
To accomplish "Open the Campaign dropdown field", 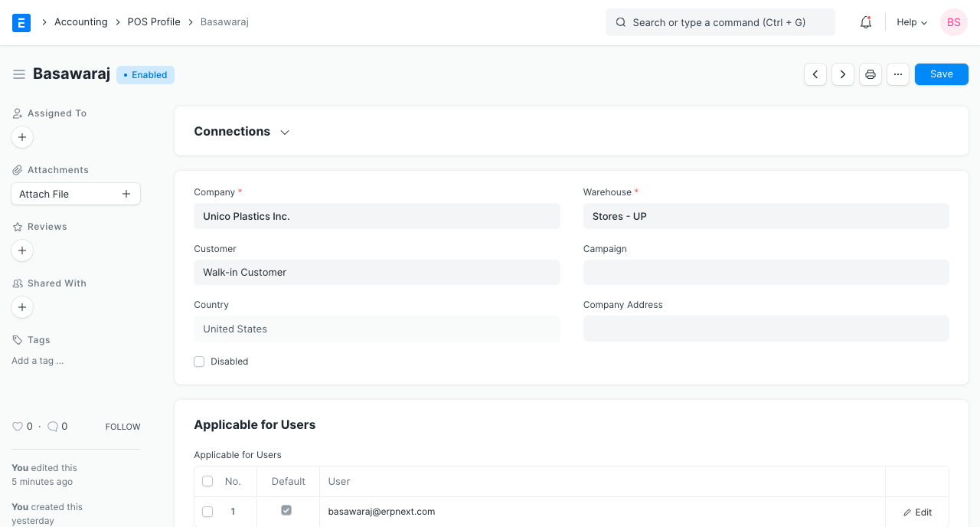I will click(766, 272).
